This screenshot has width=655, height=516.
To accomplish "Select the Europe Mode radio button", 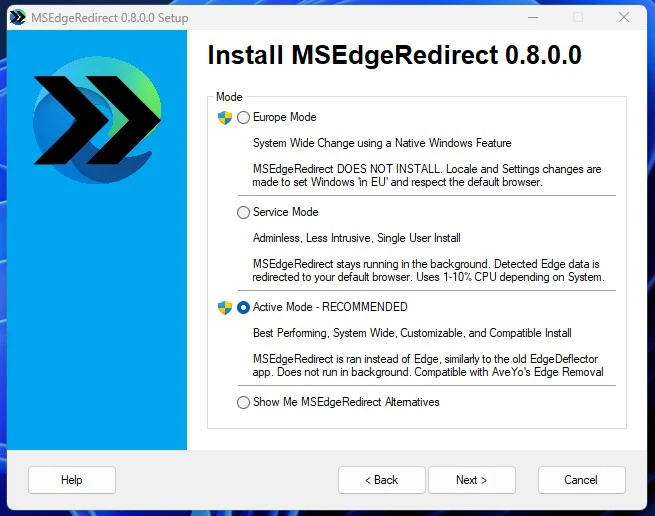I will pyautogui.click(x=243, y=117).
